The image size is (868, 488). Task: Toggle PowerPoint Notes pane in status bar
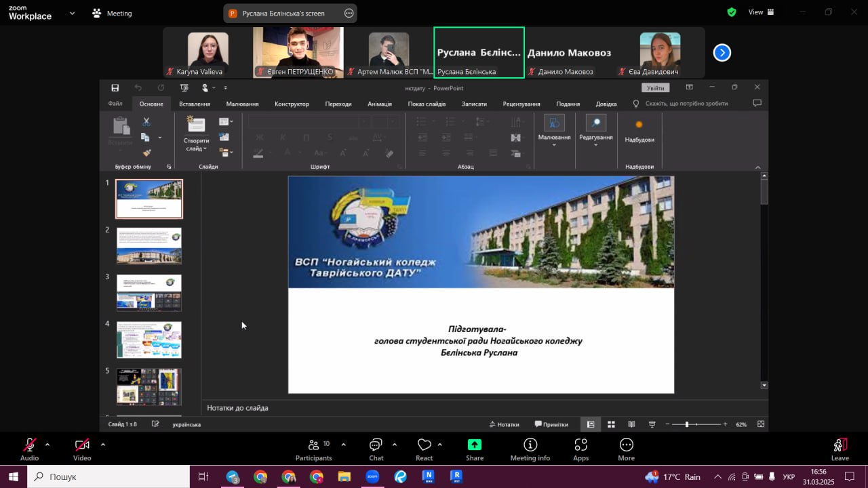click(505, 424)
